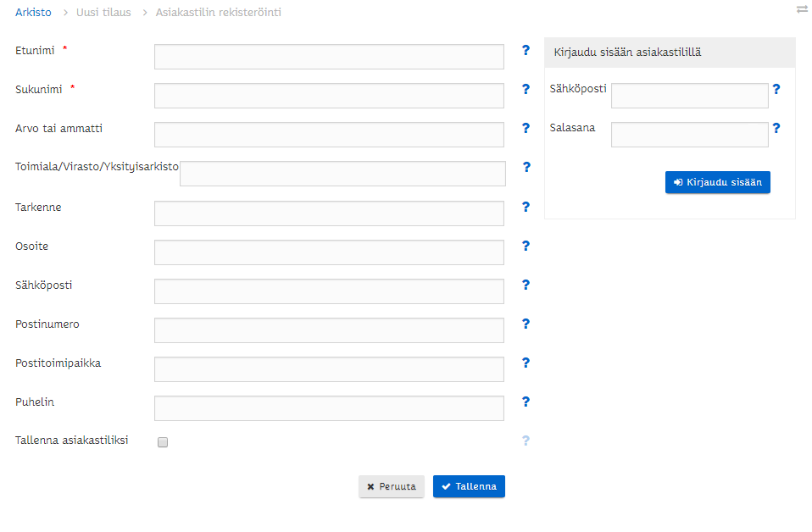The width and height of the screenshot is (812, 532).
Task: Show help for Arvo tai ammatti
Action: 526,129
